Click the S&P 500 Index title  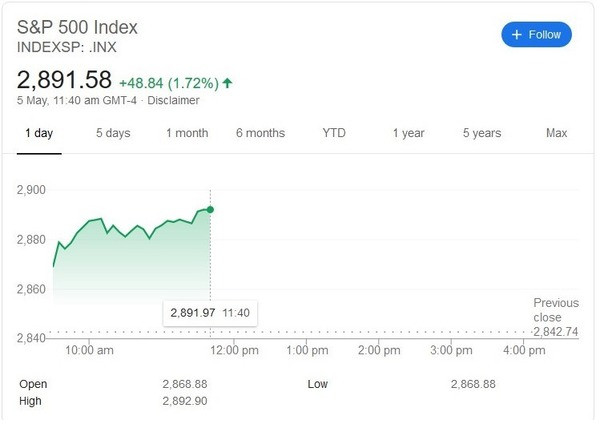(77, 28)
